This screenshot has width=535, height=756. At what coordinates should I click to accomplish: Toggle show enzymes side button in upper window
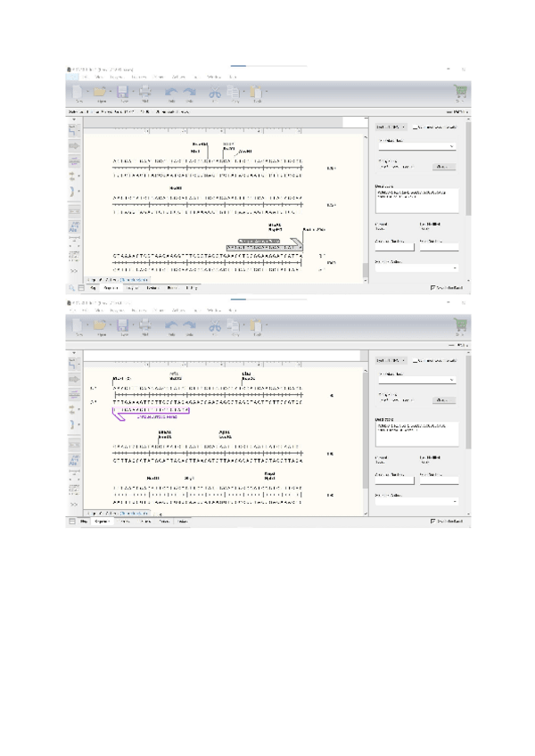pos(74,130)
